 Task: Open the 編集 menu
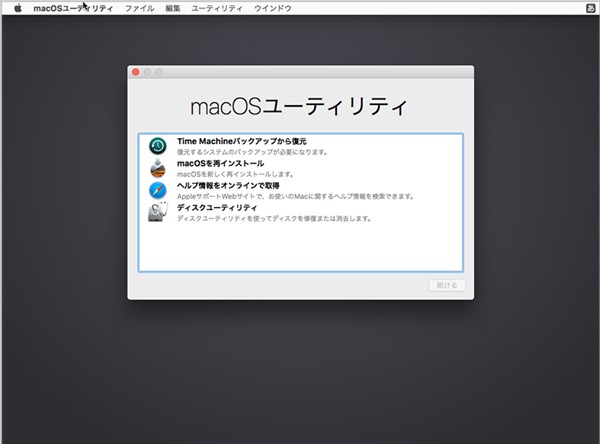pyautogui.click(x=173, y=8)
